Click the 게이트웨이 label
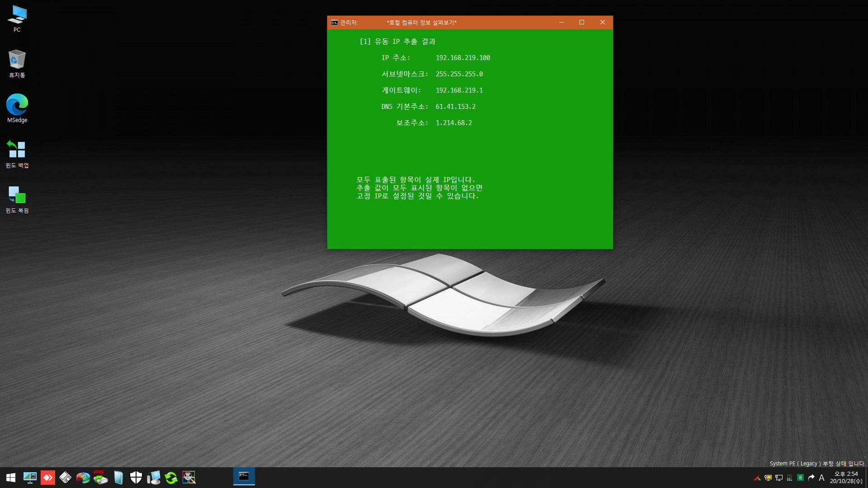Screen dimensions: 868x488 [x=401, y=90]
